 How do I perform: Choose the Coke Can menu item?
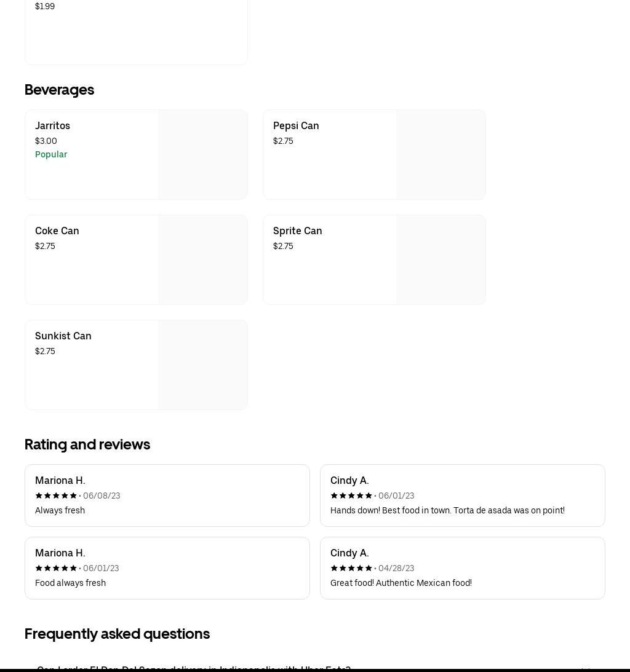point(136,259)
